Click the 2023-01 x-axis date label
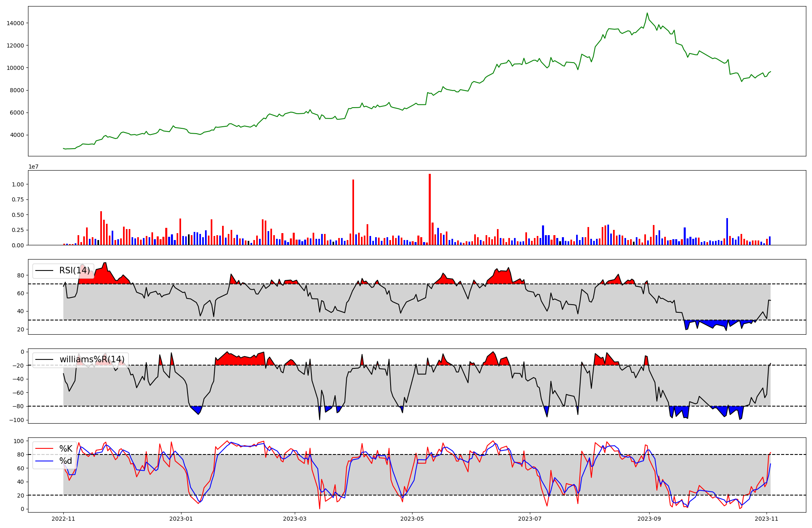 (181, 519)
